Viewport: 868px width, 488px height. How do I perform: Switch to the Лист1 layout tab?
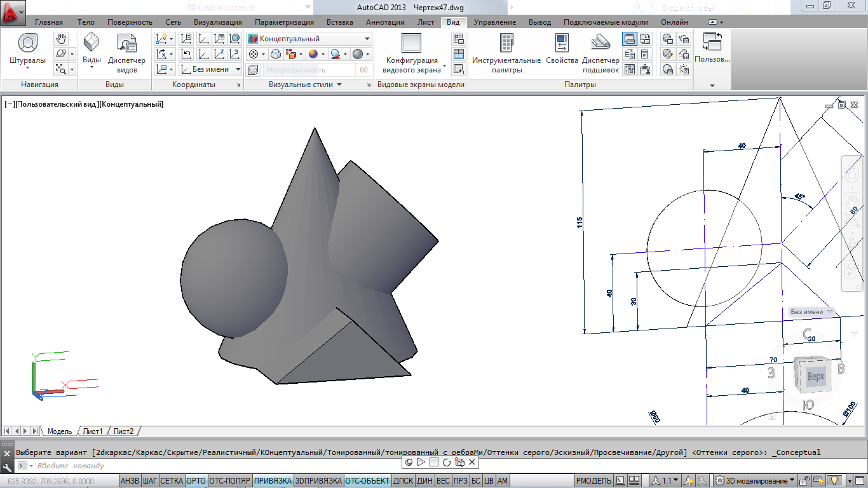click(93, 431)
